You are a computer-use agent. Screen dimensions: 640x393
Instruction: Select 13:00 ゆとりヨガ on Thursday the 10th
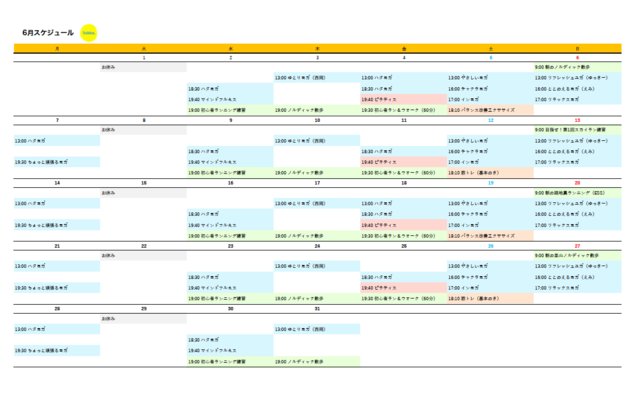pyautogui.click(x=317, y=141)
